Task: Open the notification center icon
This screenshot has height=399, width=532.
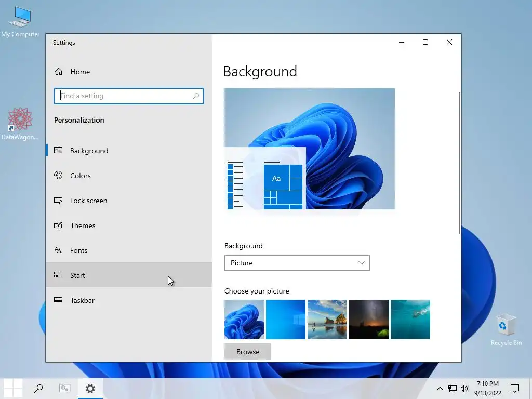Action: [x=515, y=388]
